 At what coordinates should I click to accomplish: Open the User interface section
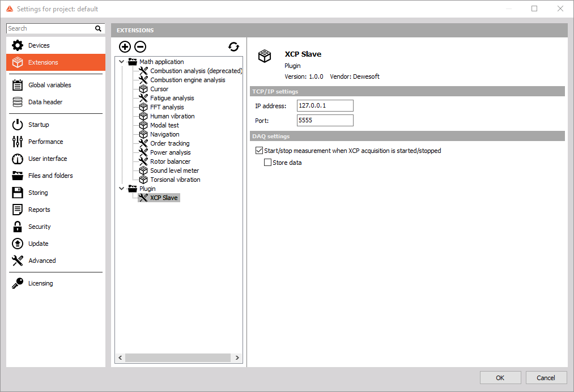[x=56, y=159]
